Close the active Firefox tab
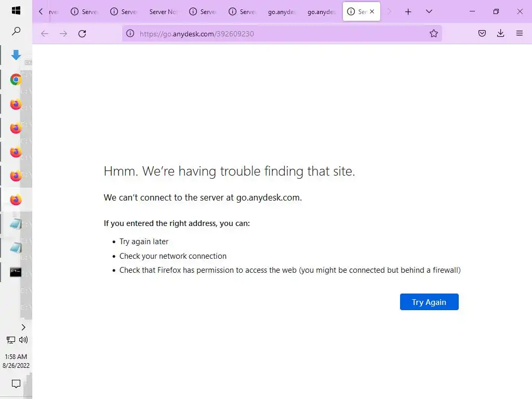532x399 pixels. pyautogui.click(x=372, y=11)
